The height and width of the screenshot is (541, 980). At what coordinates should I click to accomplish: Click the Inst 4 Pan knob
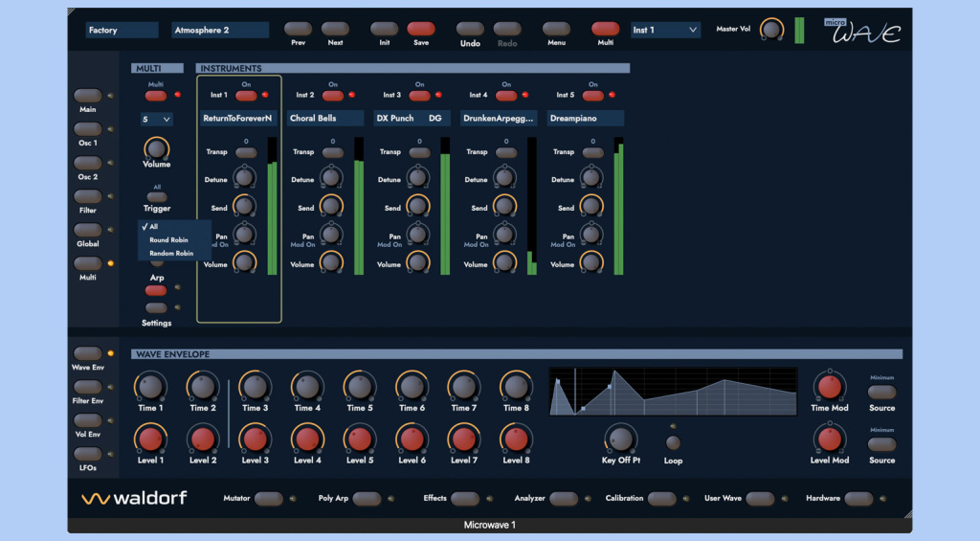(504, 234)
